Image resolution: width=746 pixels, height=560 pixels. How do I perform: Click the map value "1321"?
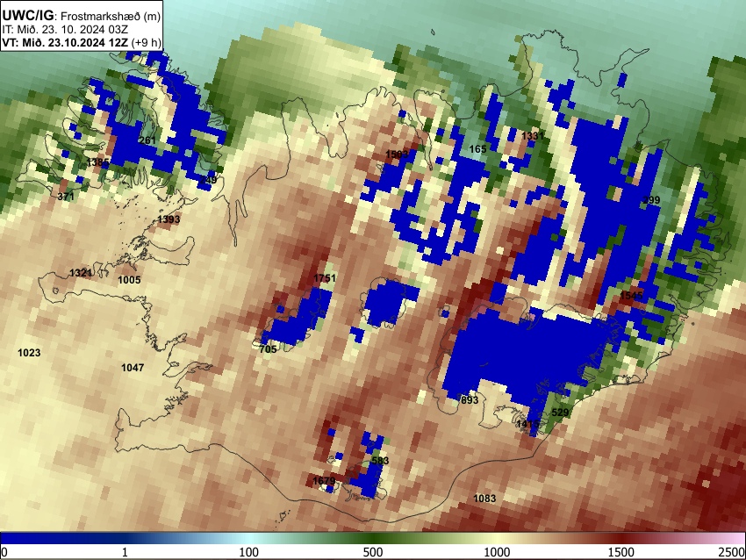[x=81, y=273]
